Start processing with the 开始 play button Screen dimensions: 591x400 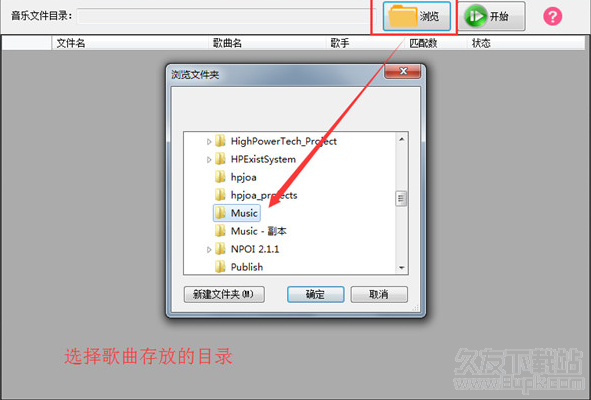click(491, 16)
